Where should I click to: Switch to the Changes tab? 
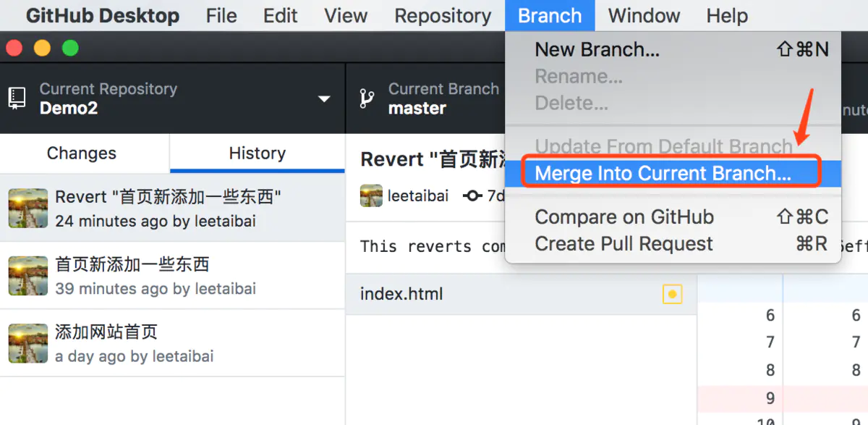click(81, 153)
